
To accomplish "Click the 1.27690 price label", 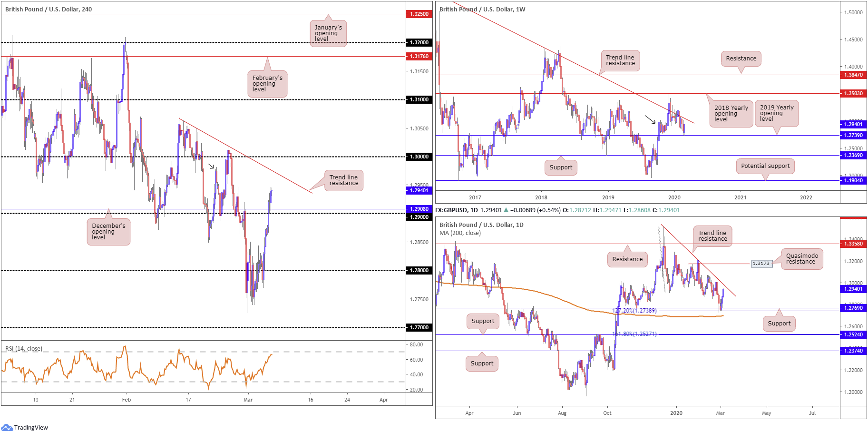I will tap(853, 308).
